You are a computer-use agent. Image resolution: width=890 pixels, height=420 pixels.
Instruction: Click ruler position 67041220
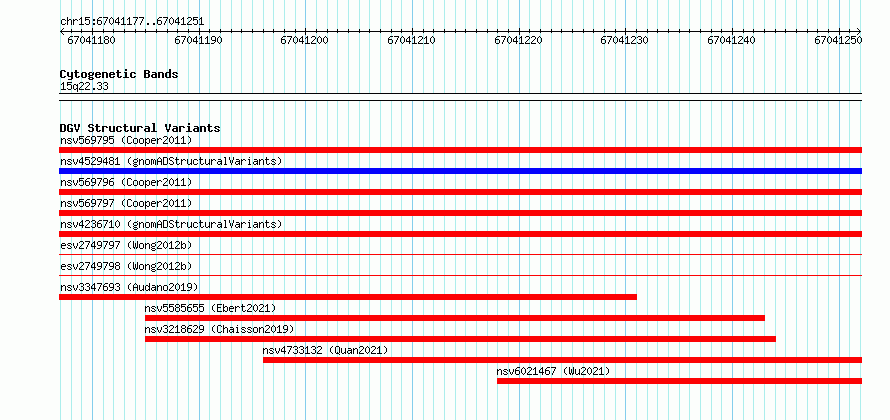click(x=518, y=40)
